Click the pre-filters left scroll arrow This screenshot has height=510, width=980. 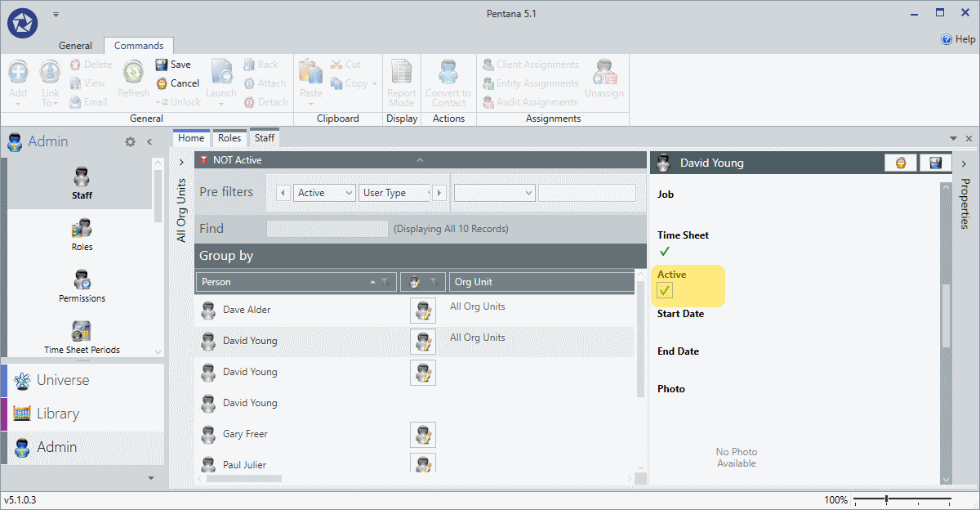(x=283, y=193)
